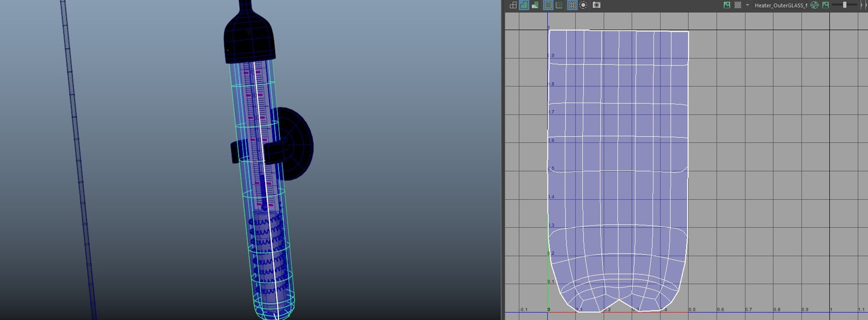Turn on the UV distortion shader

(535, 5)
